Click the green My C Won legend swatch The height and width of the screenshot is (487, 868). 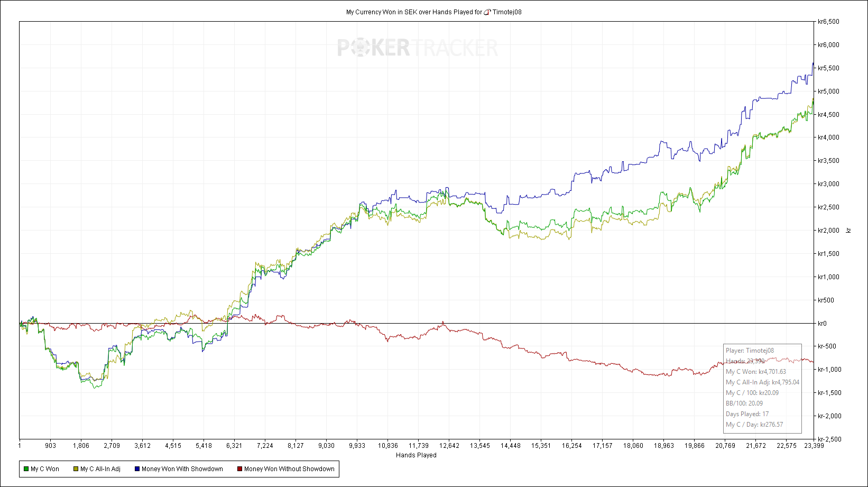(26, 469)
